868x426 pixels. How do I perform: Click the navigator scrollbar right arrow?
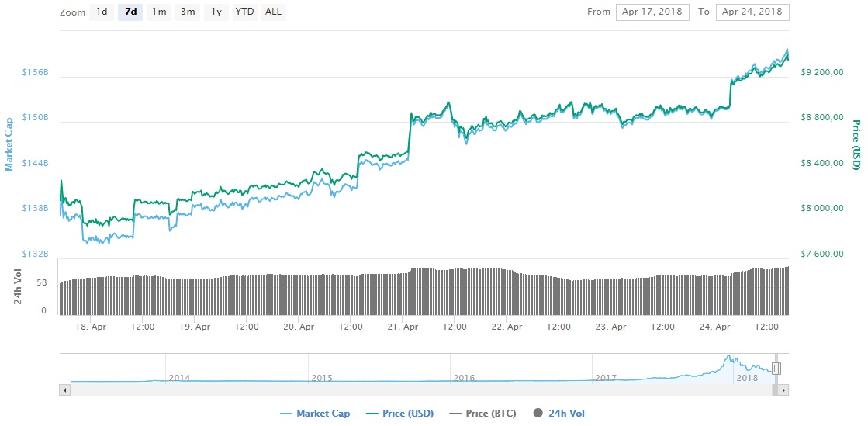click(783, 390)
